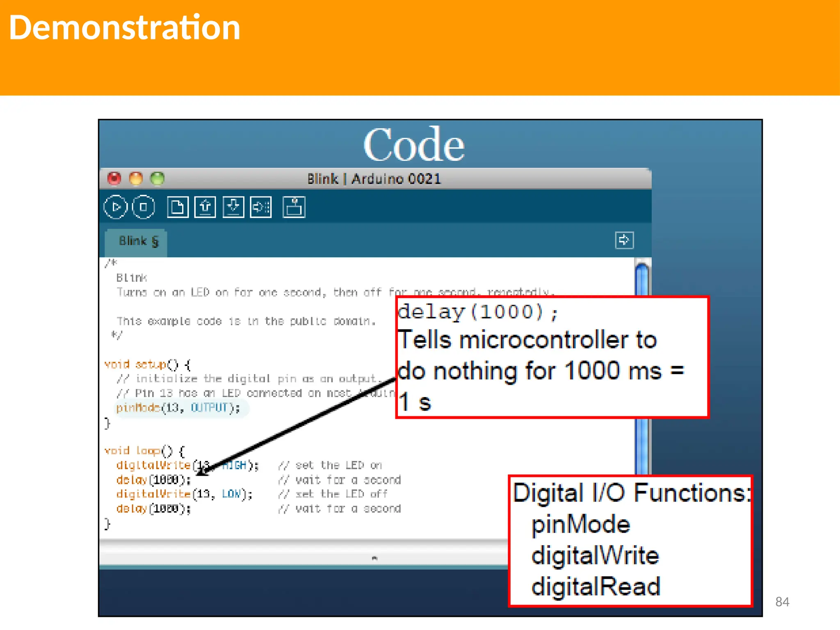Viewport: 840px width, 630px height.
Task: Click the void loop() line in editor
Action: [x=144, y=451]
